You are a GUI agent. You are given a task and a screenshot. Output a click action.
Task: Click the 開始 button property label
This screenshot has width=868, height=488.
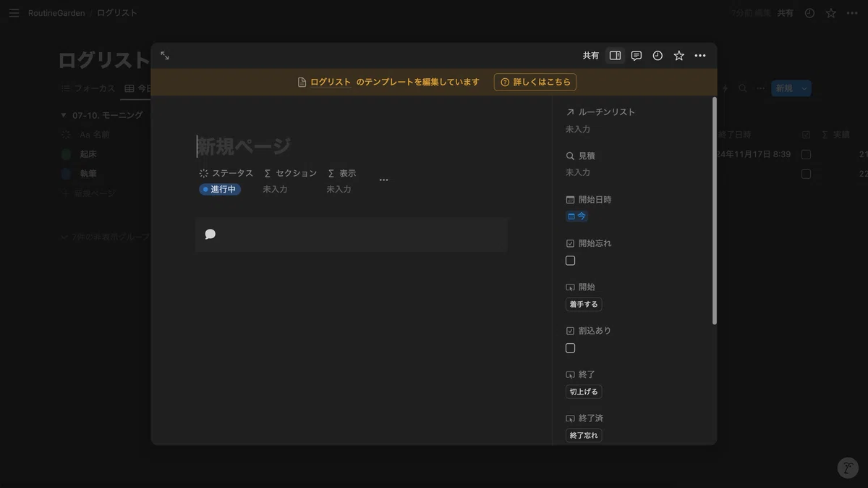pos(581,287)
